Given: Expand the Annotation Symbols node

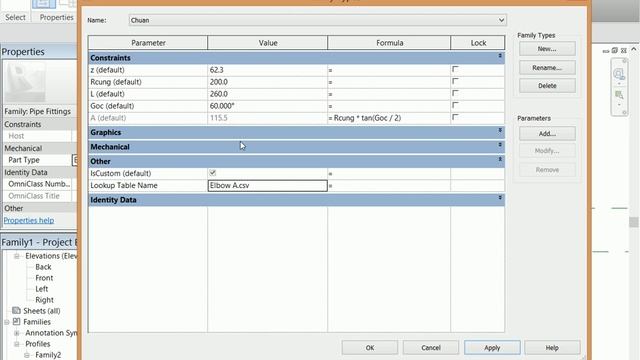Looking at the screenshot, I should click(x=17, y=333).
